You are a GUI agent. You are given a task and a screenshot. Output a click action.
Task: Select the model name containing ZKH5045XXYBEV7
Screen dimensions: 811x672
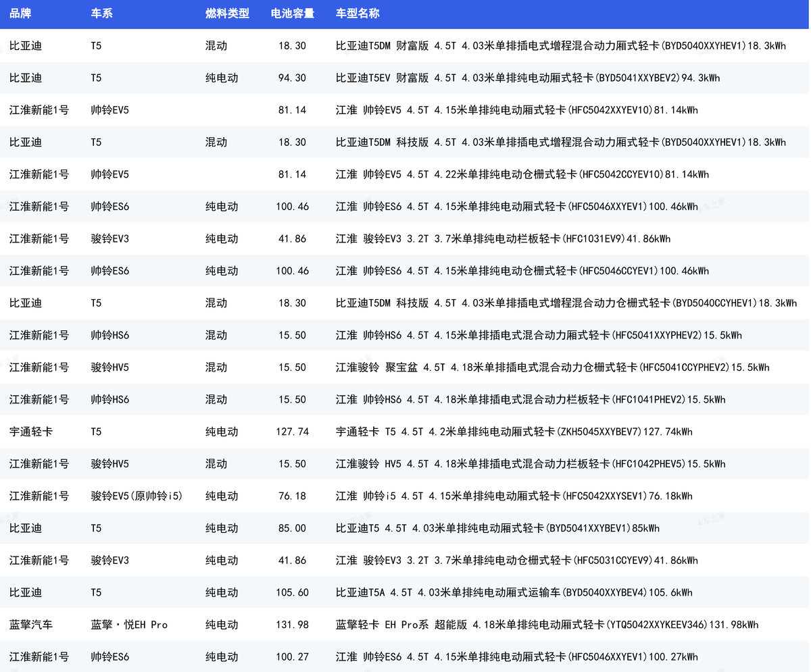click(514, 432)
